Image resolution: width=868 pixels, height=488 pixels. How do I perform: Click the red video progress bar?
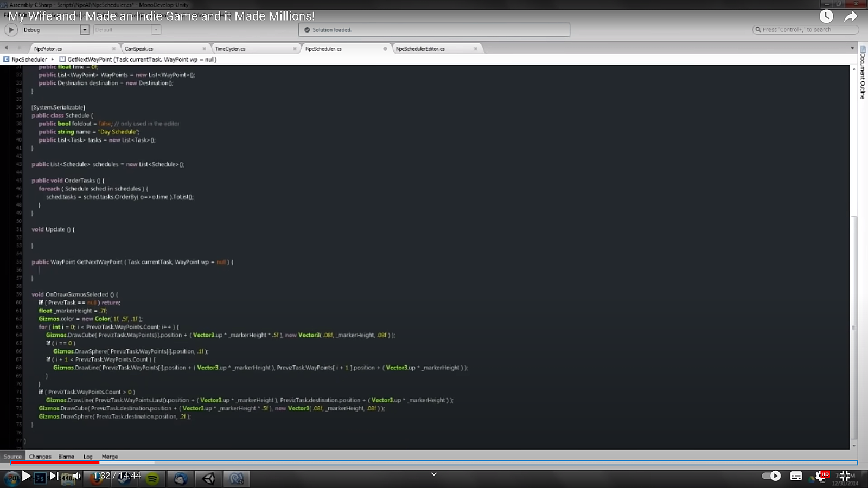54,463
